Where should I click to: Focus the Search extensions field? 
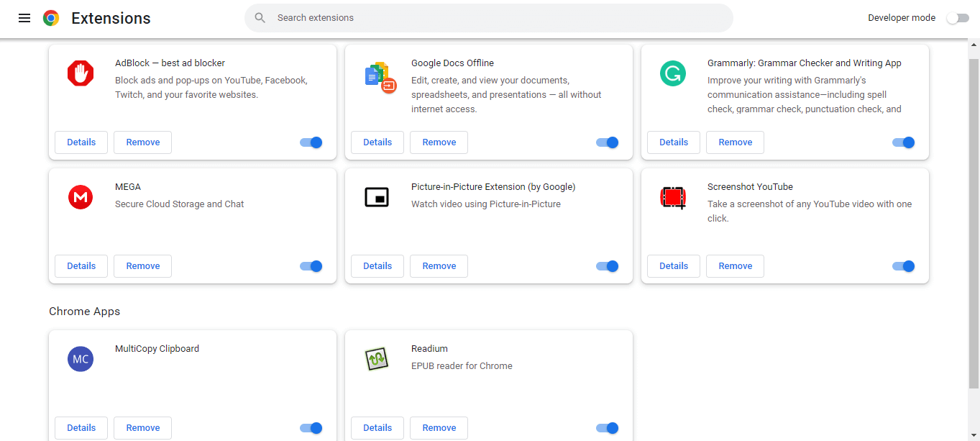click(489, 18)
